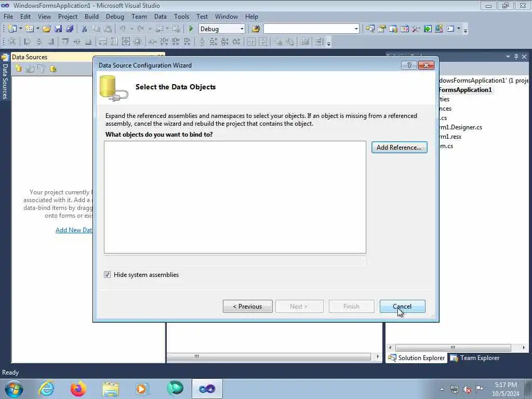Open the Properties Window toolbar icon
532x399 pixels.
[x=382, y=29]
